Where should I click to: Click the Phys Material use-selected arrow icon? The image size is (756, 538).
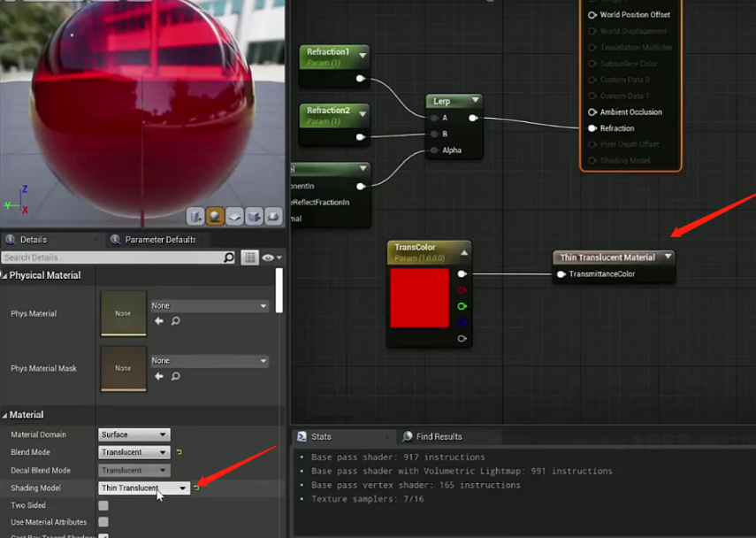tap(159, 321)
